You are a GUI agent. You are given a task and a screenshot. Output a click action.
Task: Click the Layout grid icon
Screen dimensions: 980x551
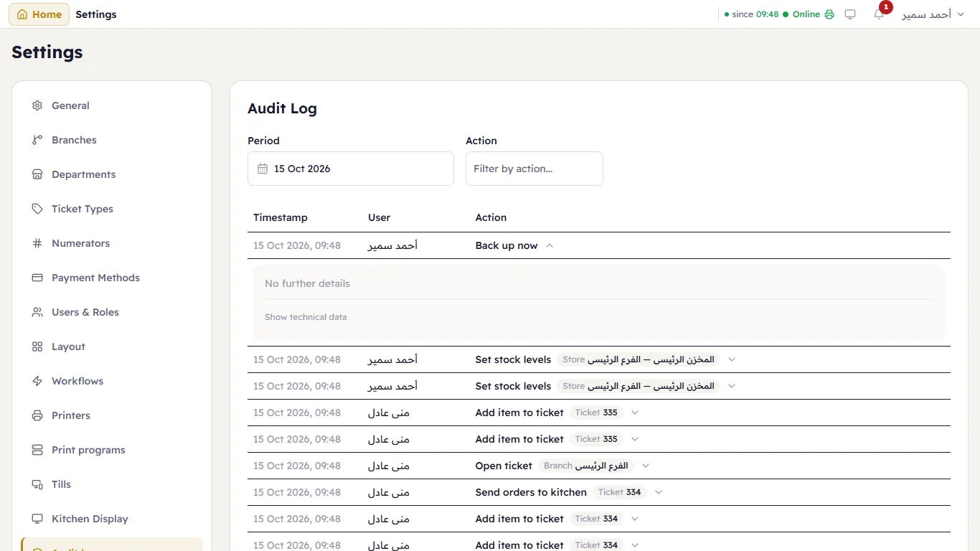click(x=37, y=347)
